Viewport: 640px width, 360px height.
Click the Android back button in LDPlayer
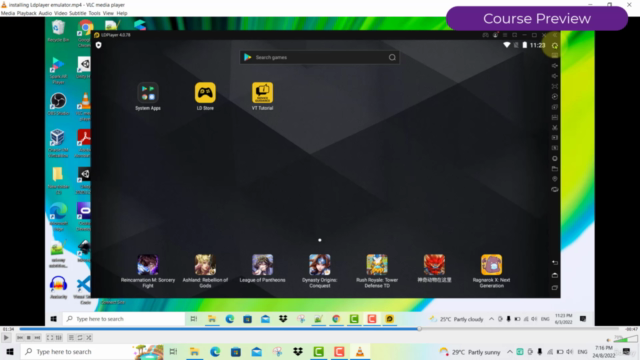tap(555, 262)
